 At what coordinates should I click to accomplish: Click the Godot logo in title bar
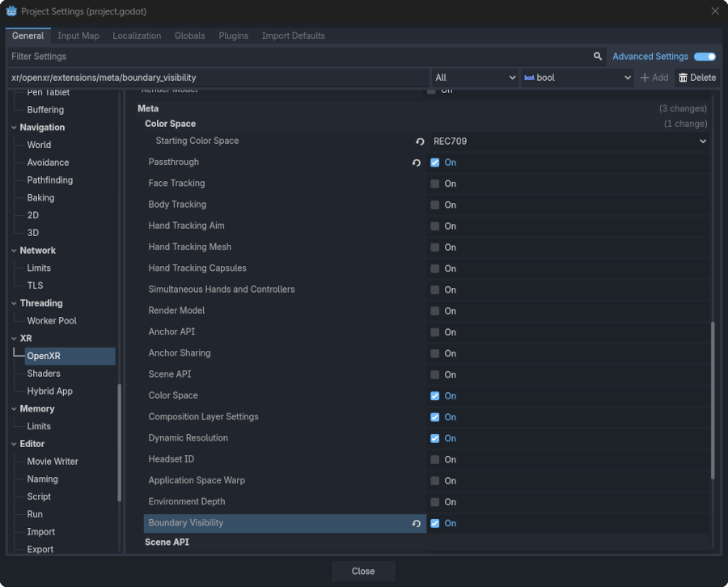click(11, 11)
